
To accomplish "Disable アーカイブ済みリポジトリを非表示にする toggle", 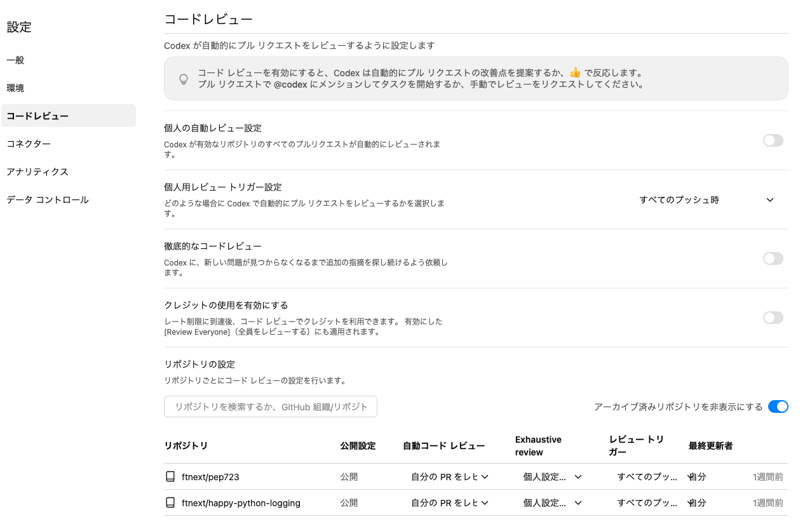I will [x=778, y=407].
